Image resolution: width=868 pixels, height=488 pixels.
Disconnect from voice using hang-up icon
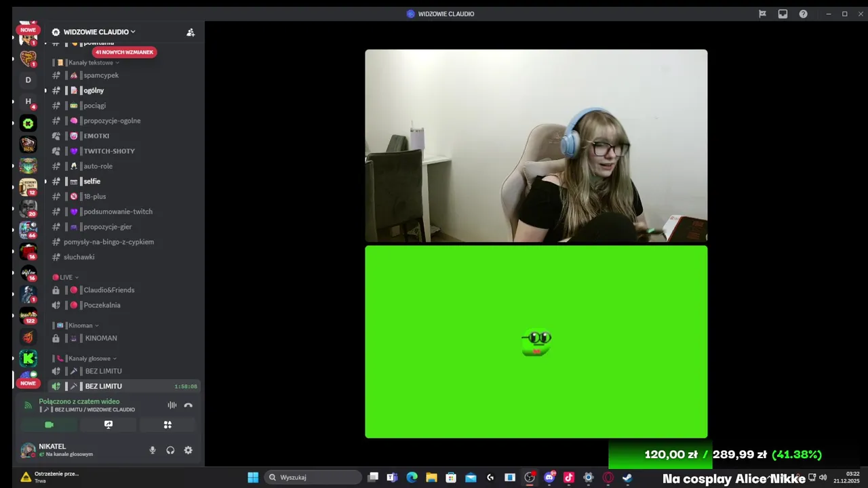[x=189, y=405]
